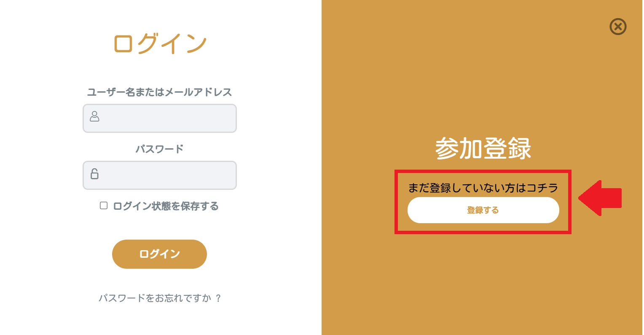Screen dimensions: 644x335
Task: Click the padlock icon in password field
Action: [x=94, y=173]
